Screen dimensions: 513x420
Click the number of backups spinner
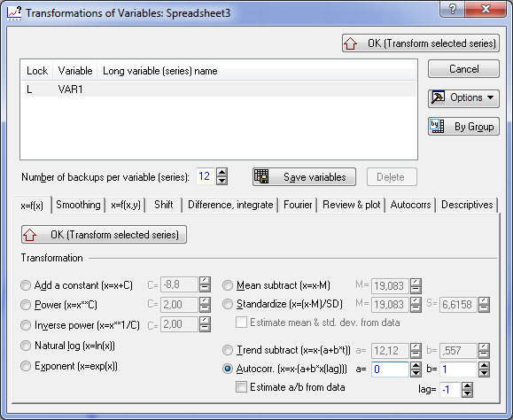pos(222,176)
